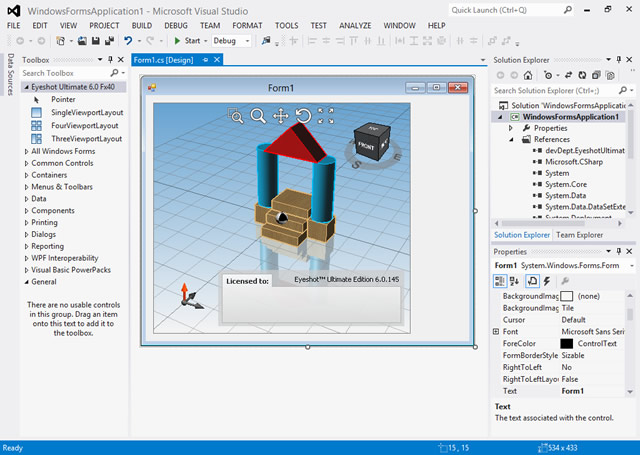This screenshot has width=640, height=455.
Task: Click the Save All toolbar icon
Action: (x=109, y=41)
